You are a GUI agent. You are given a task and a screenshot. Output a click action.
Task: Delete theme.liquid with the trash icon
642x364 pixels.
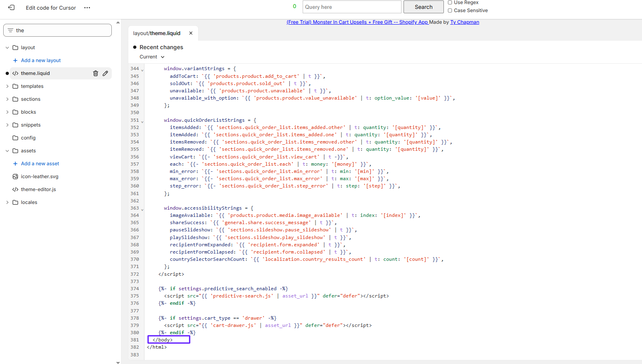click(96, 73)
